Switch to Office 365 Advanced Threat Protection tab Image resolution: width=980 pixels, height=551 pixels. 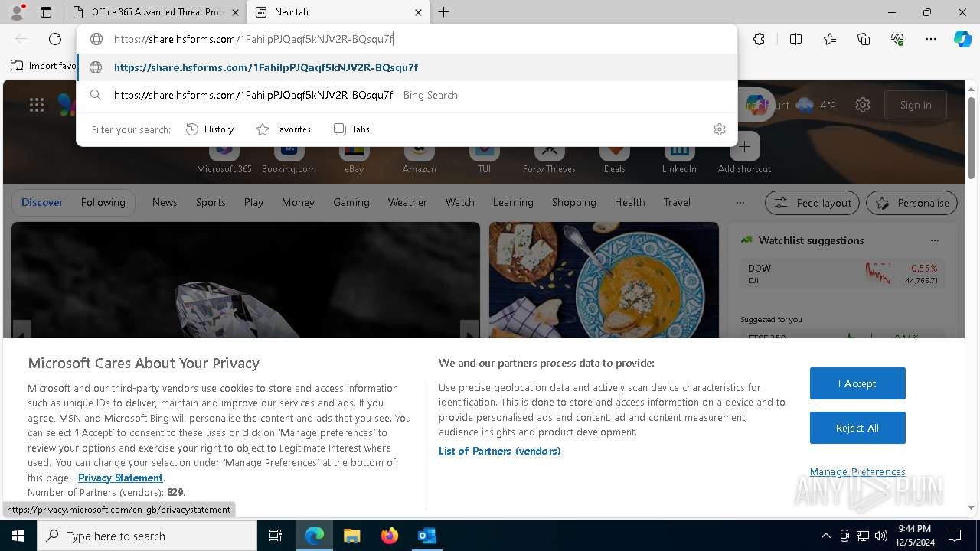click(x=157, y=12)
